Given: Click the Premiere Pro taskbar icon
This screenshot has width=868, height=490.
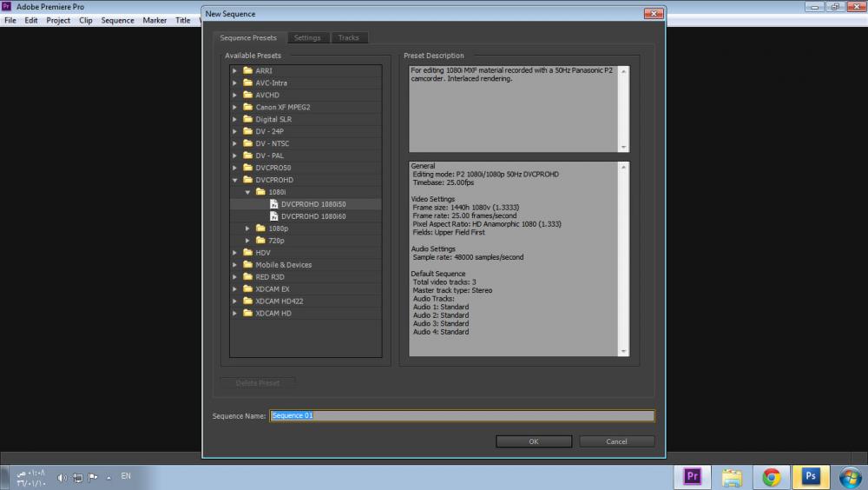Looking at the screenshot, I should coord(693,476).
